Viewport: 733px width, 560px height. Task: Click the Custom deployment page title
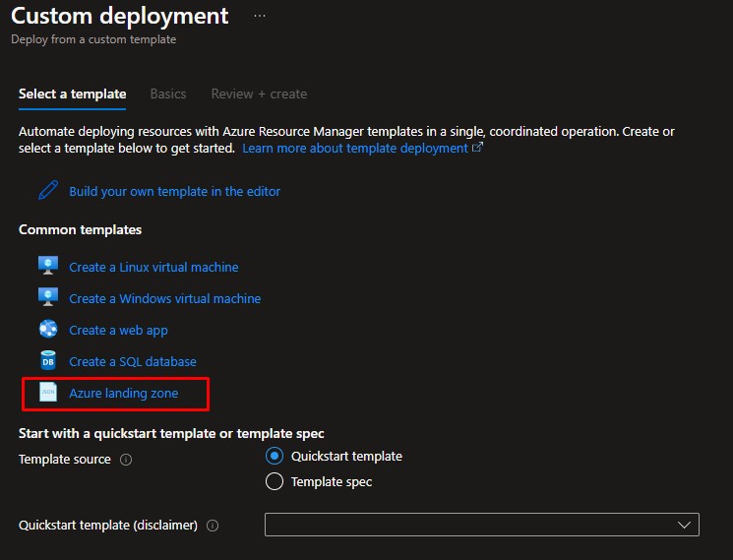[x=120, y=16]
